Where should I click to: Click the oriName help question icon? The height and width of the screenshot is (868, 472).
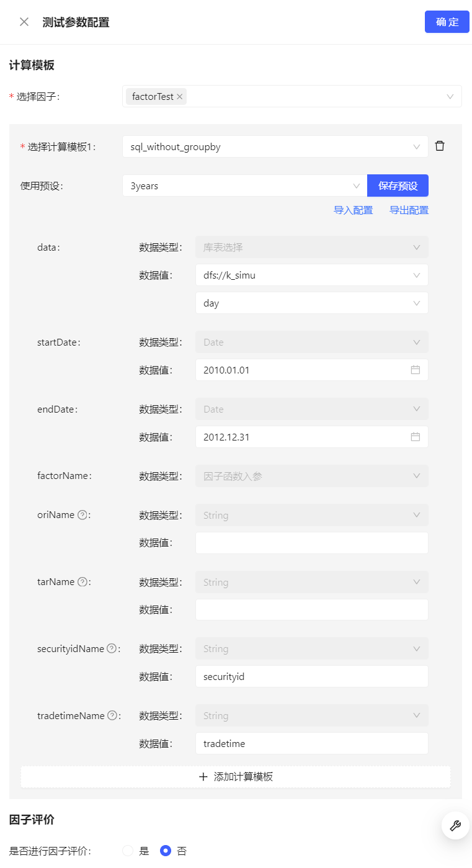[82, 515]
